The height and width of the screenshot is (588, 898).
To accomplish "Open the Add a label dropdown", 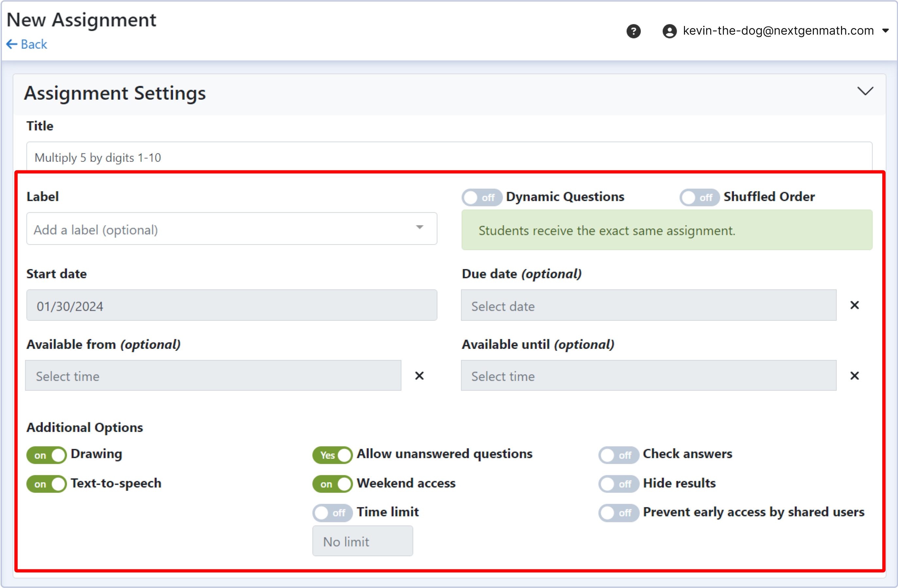I will pyautogui.click(x=231, y=229).
